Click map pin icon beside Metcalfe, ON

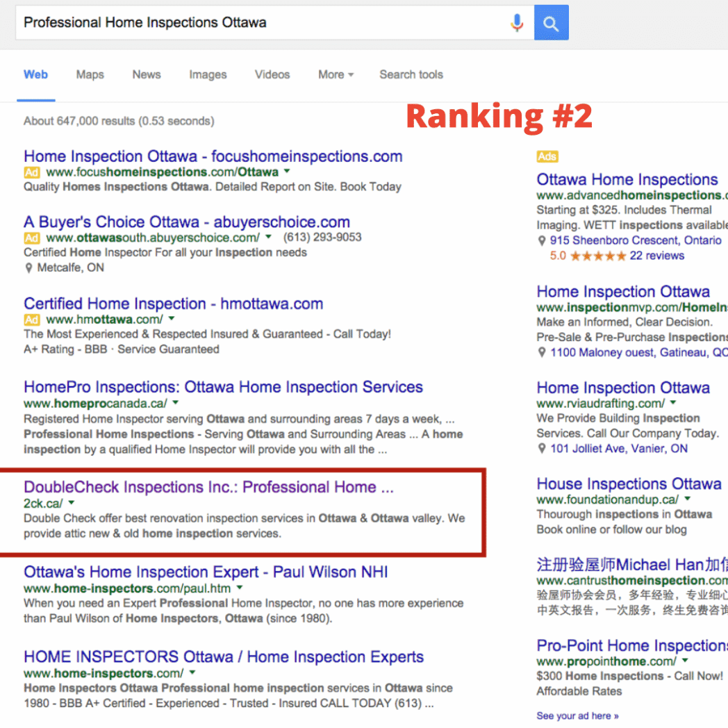pyautogui.click(x=28, y=268)
